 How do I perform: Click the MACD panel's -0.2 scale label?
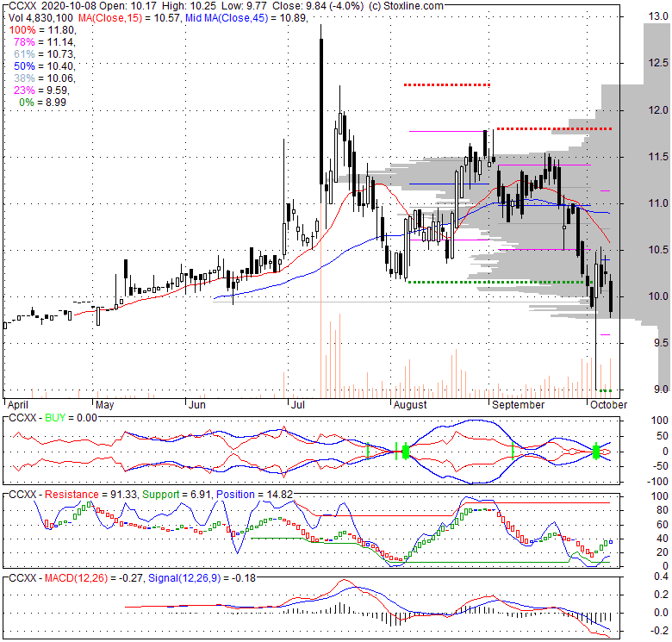pos(659,631)
